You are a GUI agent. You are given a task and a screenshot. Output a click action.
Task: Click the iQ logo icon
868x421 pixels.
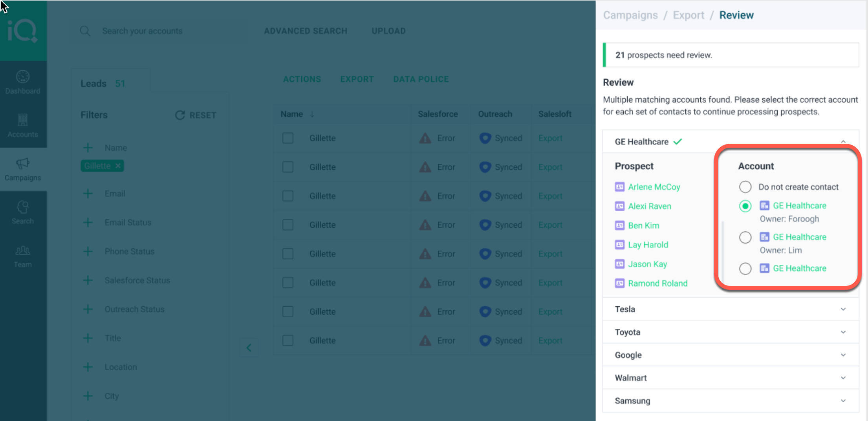coord(23,31)
